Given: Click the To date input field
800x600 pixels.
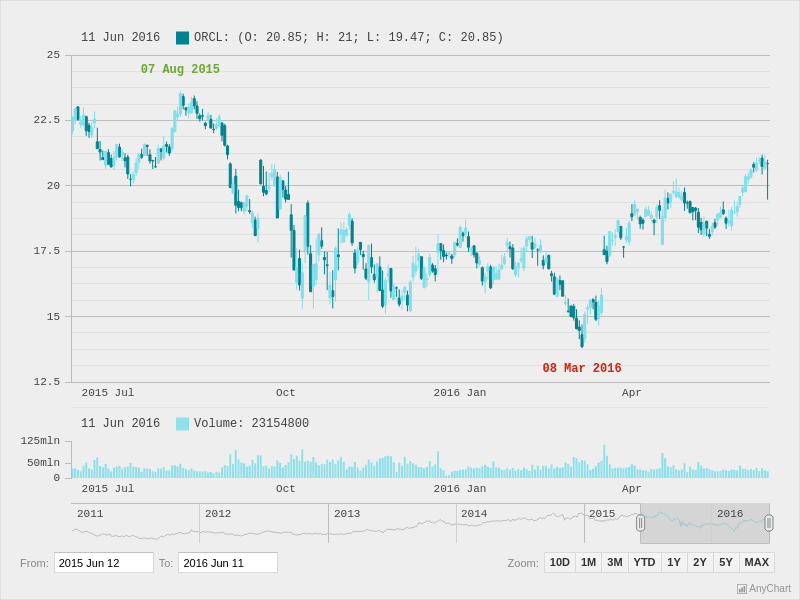Looking at the screenshot, I should 228,563.
